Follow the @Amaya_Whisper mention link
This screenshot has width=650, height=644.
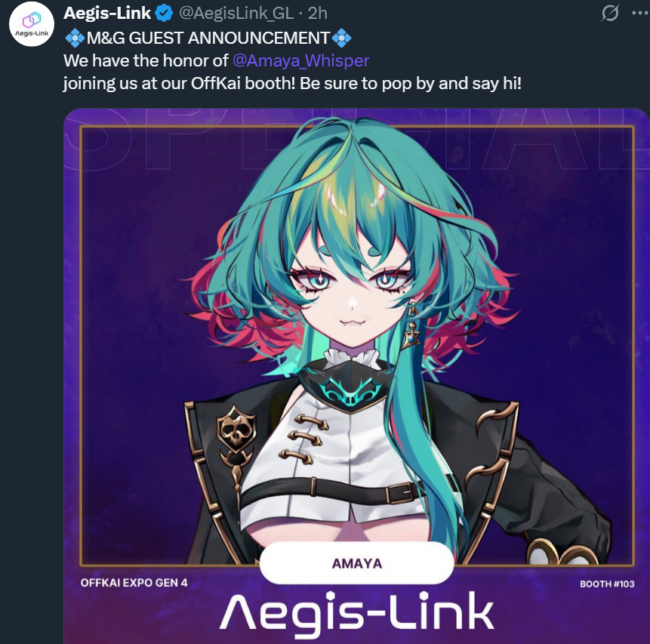coord(300,61)
